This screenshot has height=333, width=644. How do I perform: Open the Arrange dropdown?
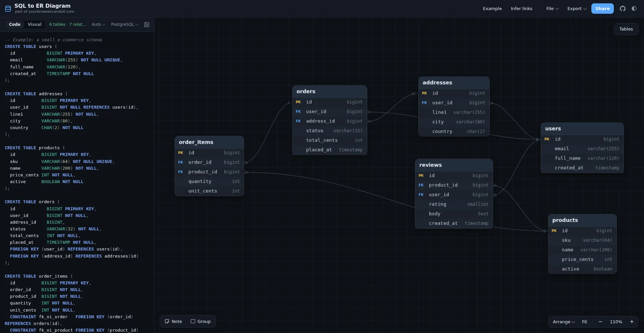[x=563, y=322]
